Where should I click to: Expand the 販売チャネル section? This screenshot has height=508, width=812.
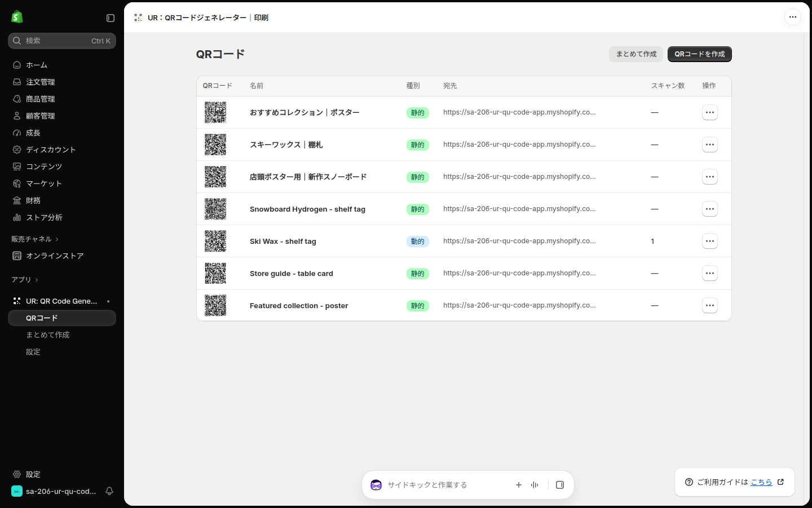pos(35,239)
